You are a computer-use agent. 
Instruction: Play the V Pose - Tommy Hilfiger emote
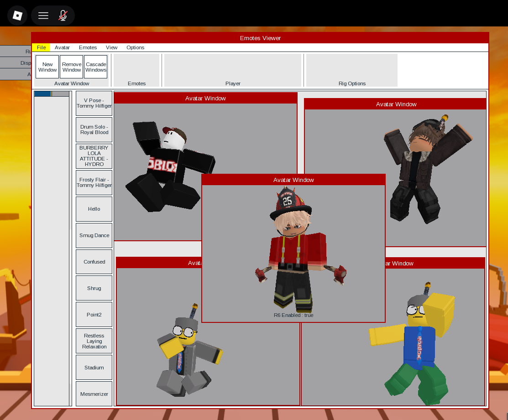tap(94, 103)
